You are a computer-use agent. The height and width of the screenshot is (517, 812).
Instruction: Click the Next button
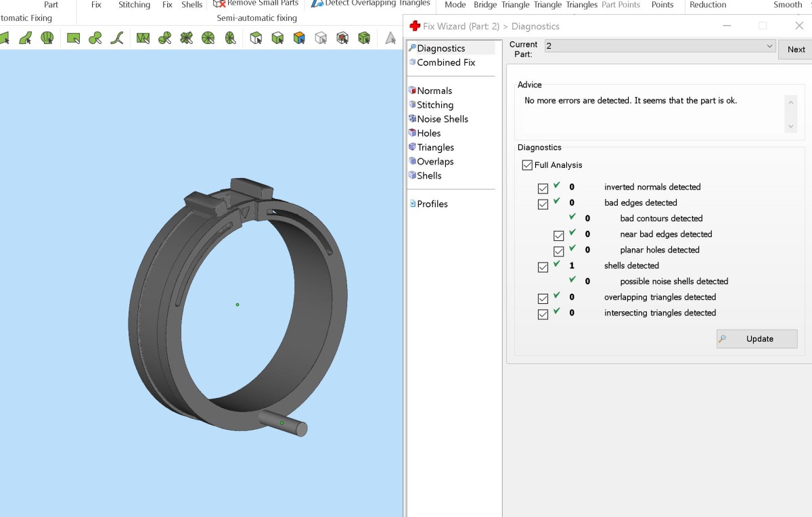796,49
